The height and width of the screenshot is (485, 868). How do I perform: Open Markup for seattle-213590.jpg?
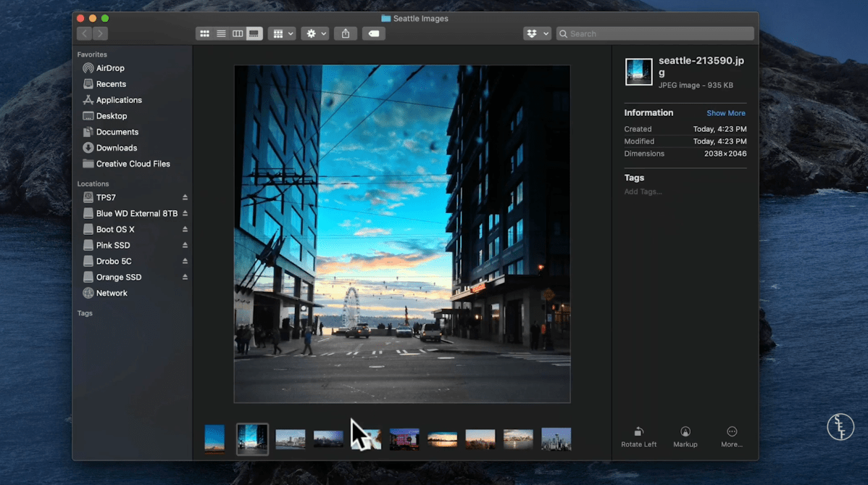coord(685,435)
